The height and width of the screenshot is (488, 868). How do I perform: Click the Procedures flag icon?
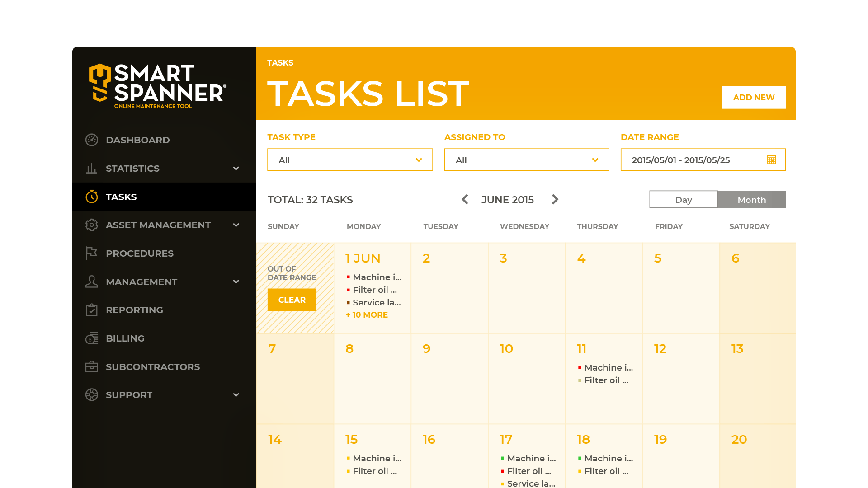point(92,253)
